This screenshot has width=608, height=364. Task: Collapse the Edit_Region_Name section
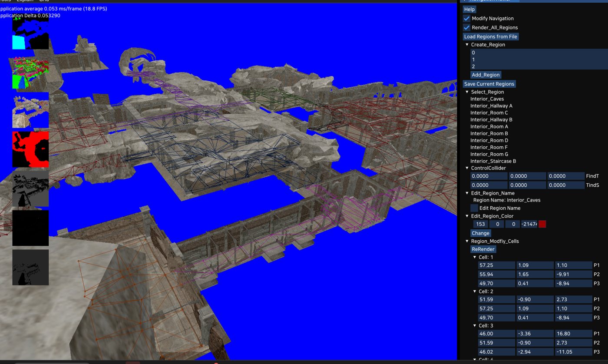(467, 193)
